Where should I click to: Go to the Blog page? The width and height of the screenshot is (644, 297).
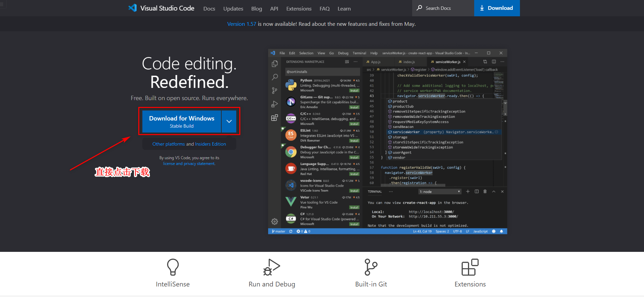[257, 8]
